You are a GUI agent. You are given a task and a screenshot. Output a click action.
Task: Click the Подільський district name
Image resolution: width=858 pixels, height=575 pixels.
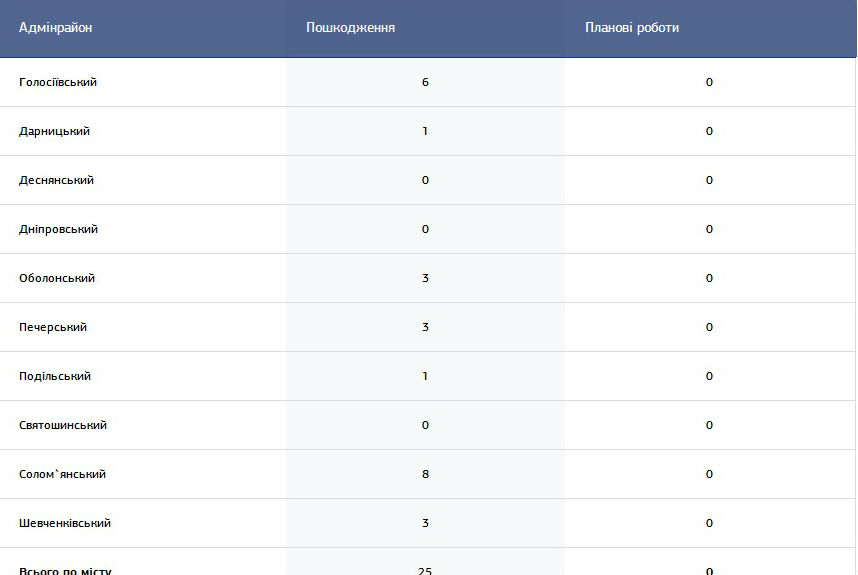coord(55,376)
